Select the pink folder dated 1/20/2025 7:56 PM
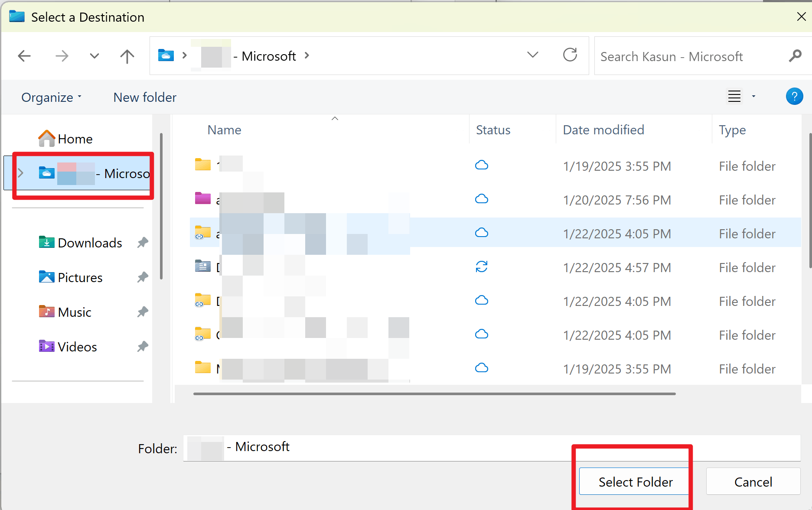This screenshot has height=510, width=812. coord(495,200)
